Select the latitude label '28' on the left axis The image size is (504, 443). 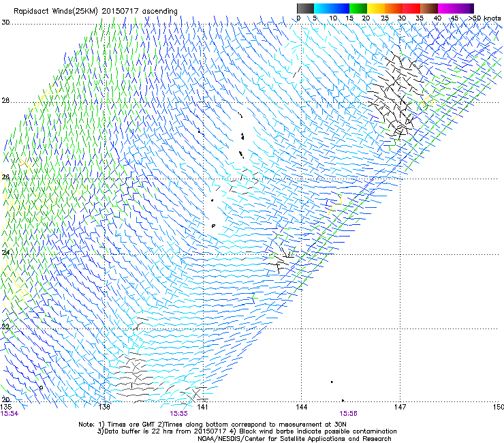[x=5, y=101]
